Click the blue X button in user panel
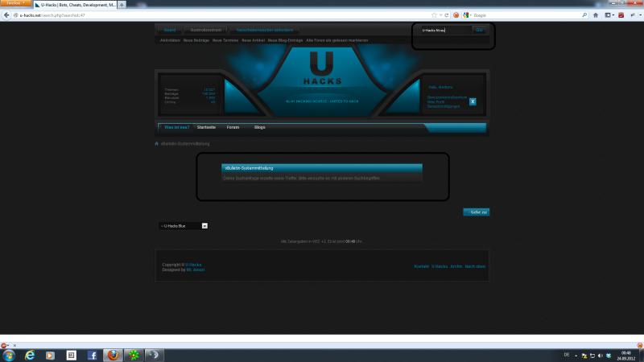The width and height of the screenshot is (644, 362). click(x=473, y=101)
